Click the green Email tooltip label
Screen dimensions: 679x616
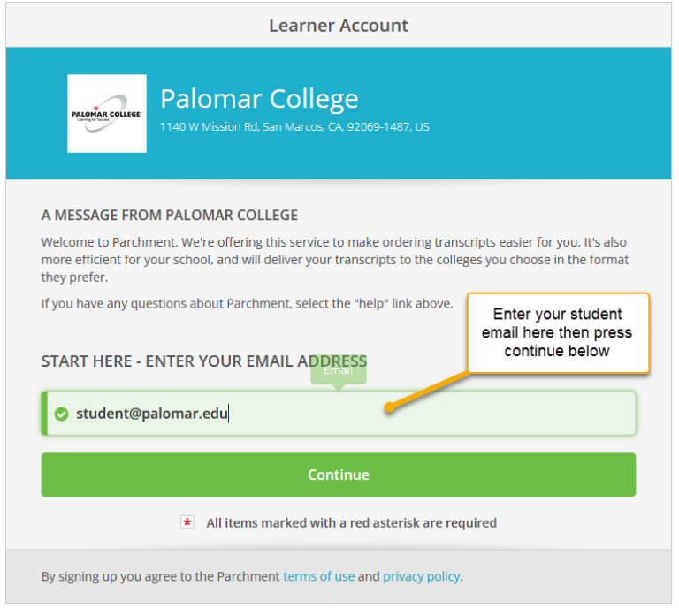[338, 371]
